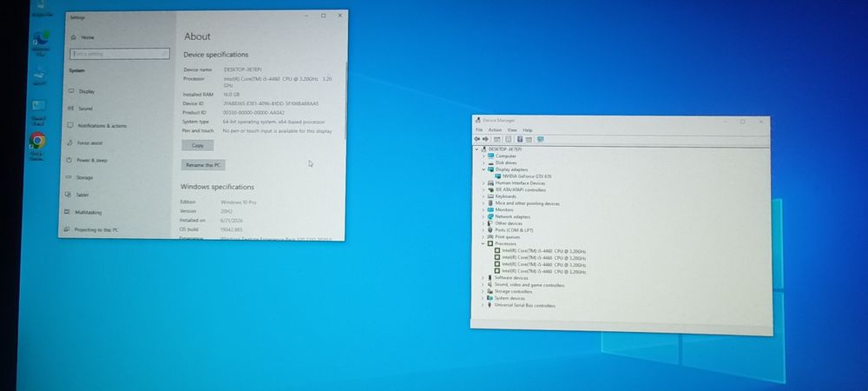Maximize the Device Manager window
868x391 pixels.
[x=743, y=122]
